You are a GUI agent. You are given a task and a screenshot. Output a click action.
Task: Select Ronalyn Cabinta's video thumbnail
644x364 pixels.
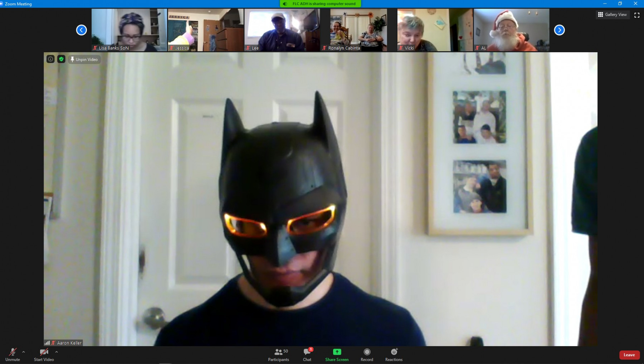coord(359,30)
